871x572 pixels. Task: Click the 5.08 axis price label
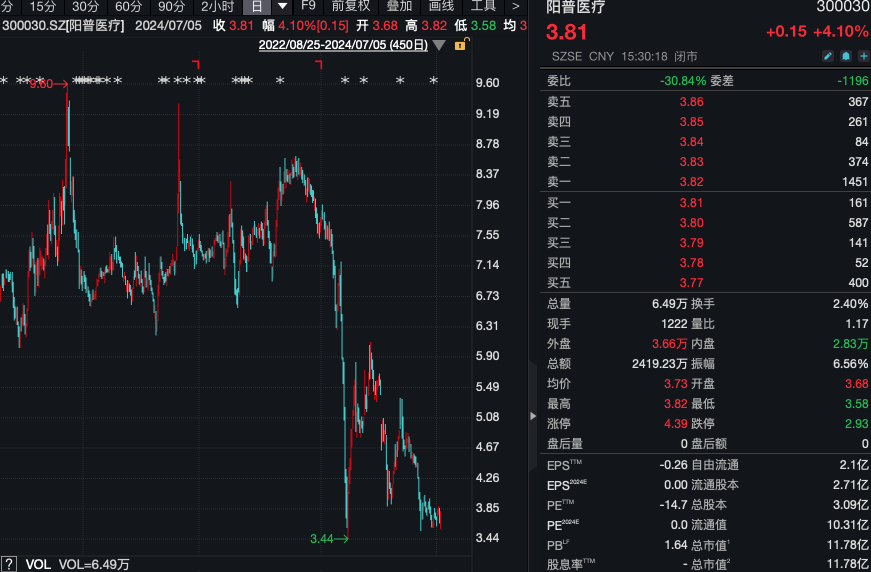tap(488, 417)
